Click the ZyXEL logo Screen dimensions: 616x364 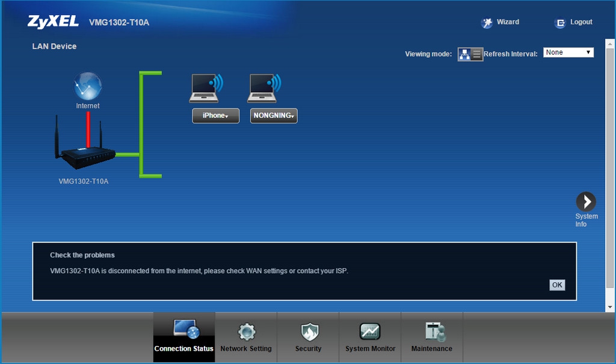click(x=53, y=22)
